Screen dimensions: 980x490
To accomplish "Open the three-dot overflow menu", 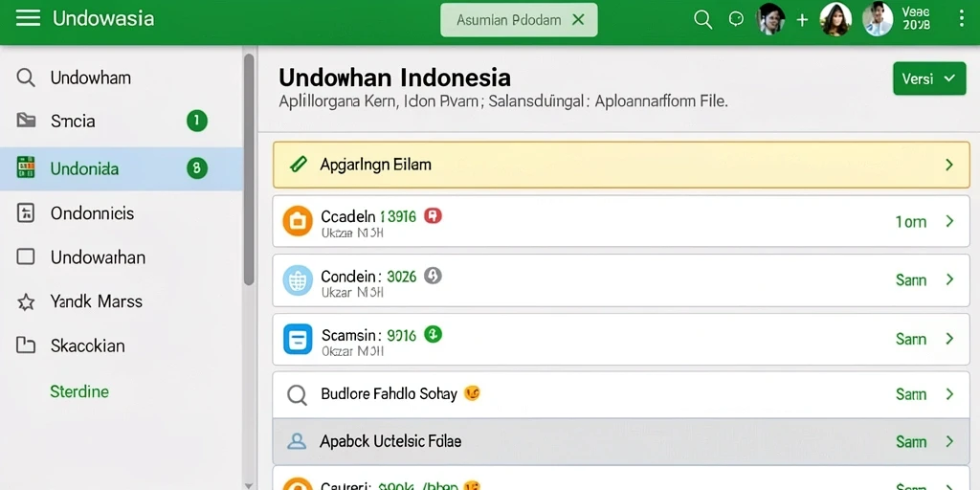I will pyautogui.click(x=961, y=18).
